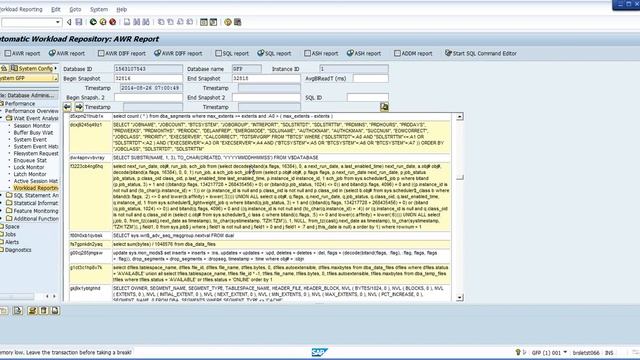Open the System GFP selector dropdown
This screenshot has height=360, width=640.
coord(56,78)
